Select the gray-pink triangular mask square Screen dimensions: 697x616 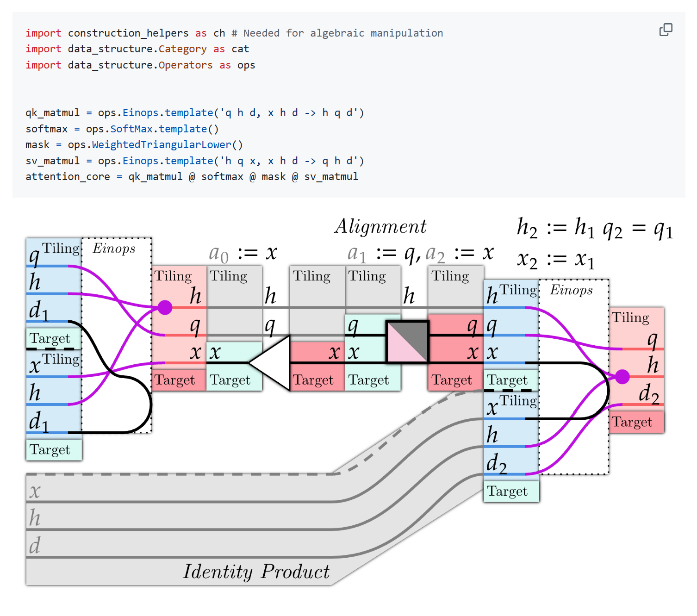click(x=407, y=342)
